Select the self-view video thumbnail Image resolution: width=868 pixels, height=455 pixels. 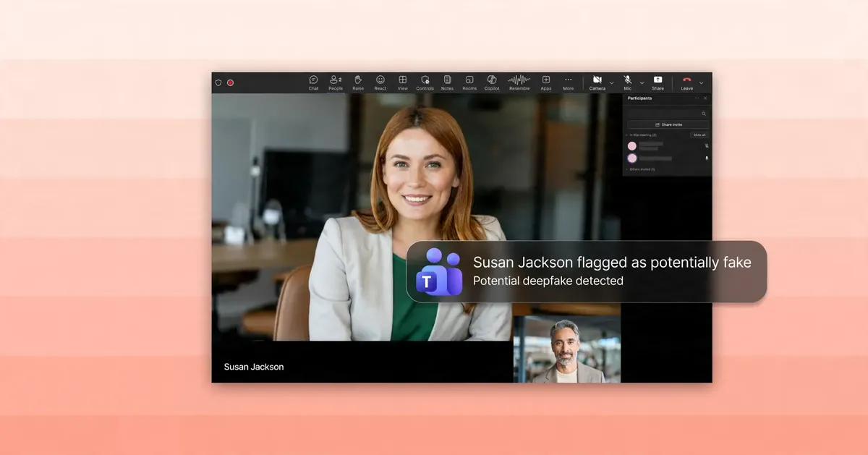click(x=567, y=349)
